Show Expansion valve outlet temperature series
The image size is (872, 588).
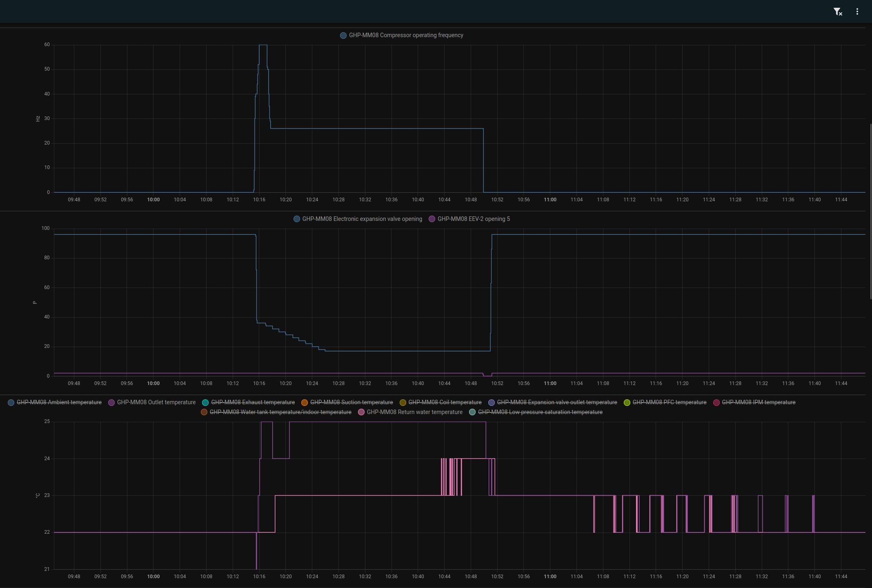[556, 403]
